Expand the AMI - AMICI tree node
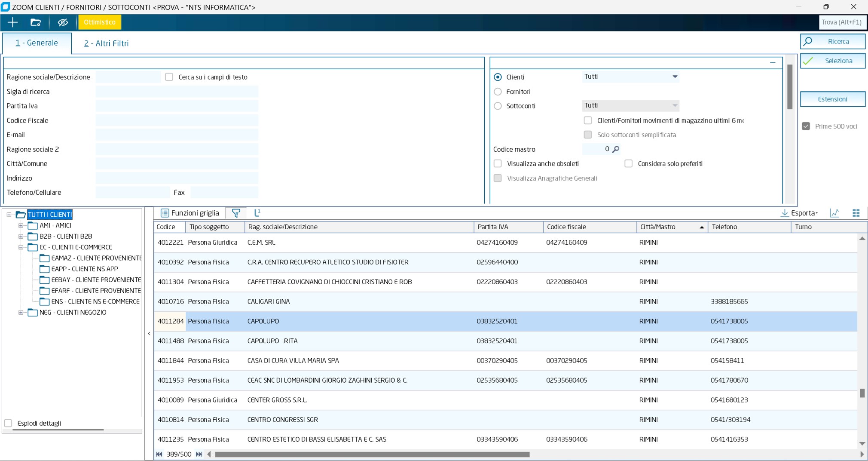 coord(21,225)
